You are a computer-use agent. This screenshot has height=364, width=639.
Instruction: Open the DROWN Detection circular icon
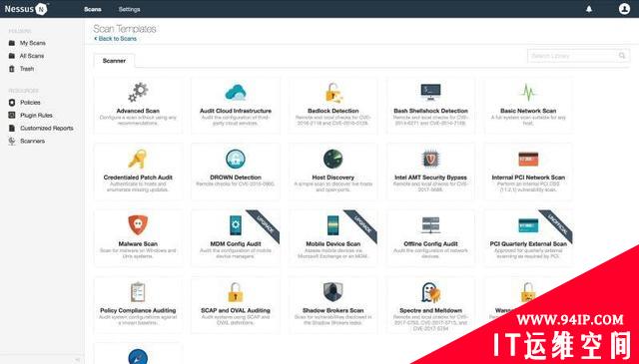(236, 160)
